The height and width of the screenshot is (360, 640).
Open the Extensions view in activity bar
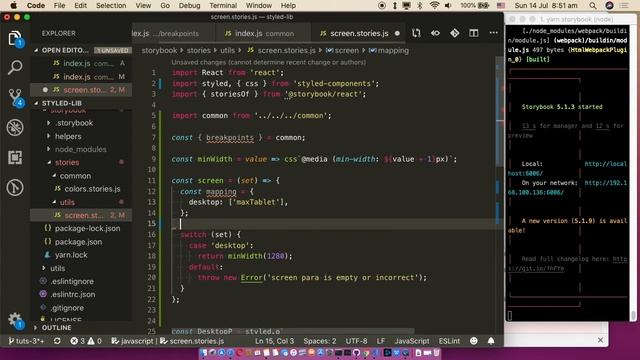[15, 158]
